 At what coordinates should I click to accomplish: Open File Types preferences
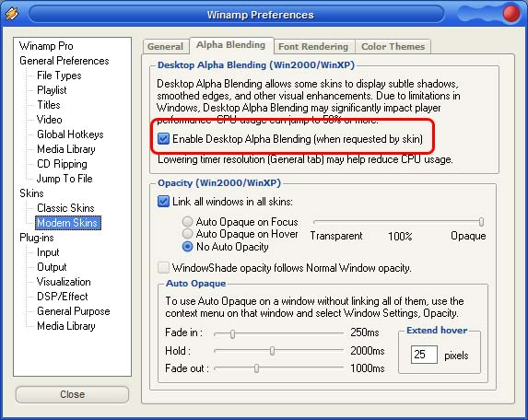point(59,76)
